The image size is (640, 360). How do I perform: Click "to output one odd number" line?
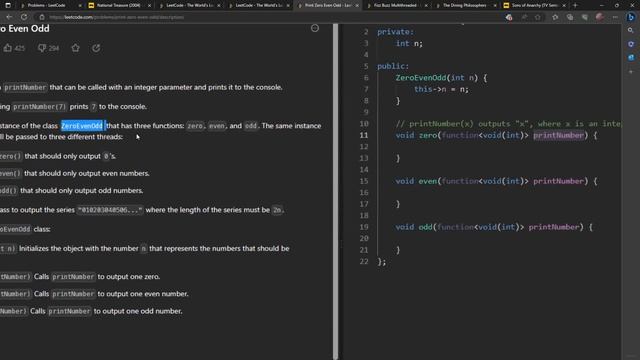point(138,311)
